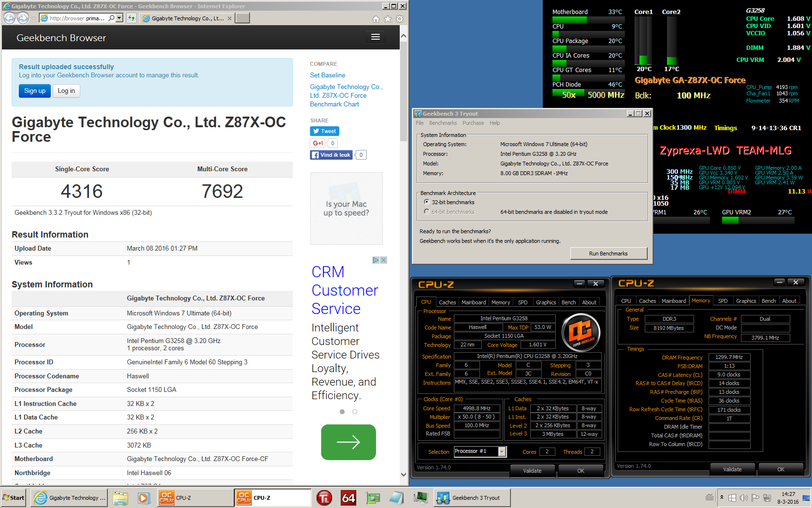Screen dimensions: 812x508
Task: Open About tab in right CPU-Z window
Action: tap(789, 301)
